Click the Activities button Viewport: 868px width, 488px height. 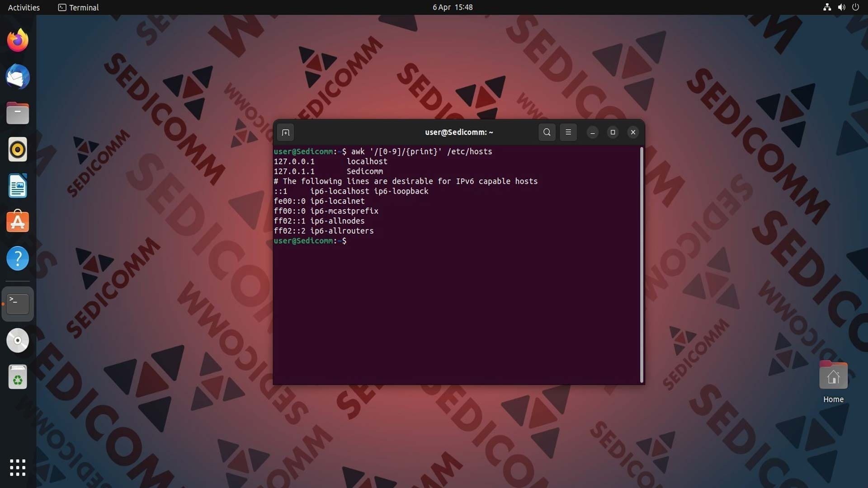pyautogui.click(x=24, y=7)
